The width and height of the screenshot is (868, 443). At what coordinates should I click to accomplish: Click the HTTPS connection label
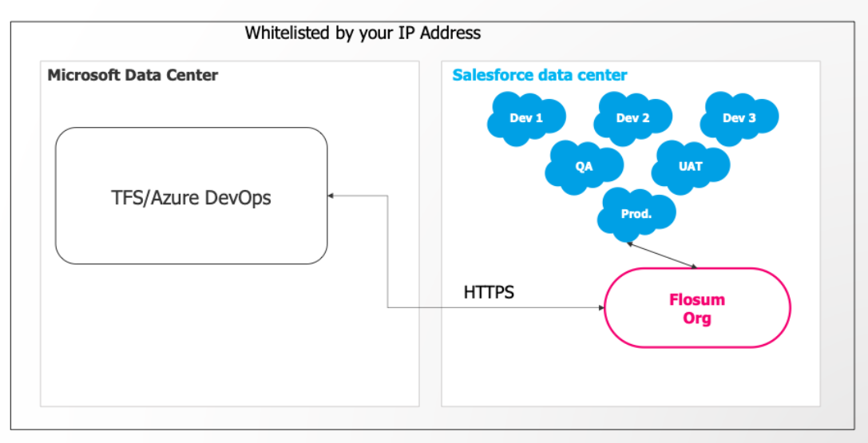point(489,292)
